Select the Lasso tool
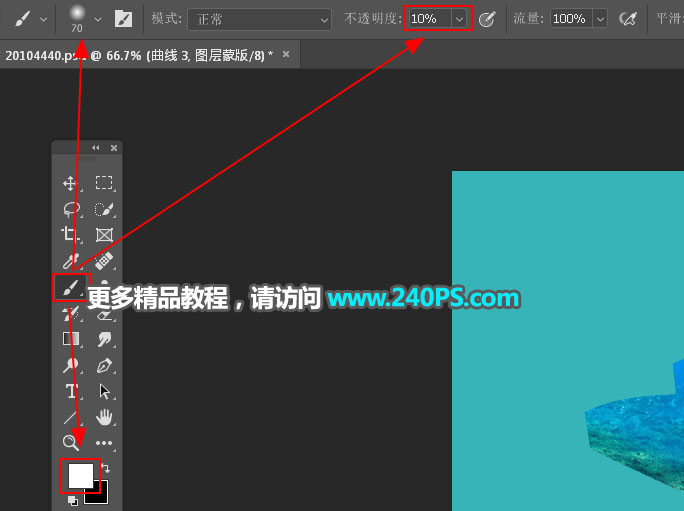 click(71, 209)
